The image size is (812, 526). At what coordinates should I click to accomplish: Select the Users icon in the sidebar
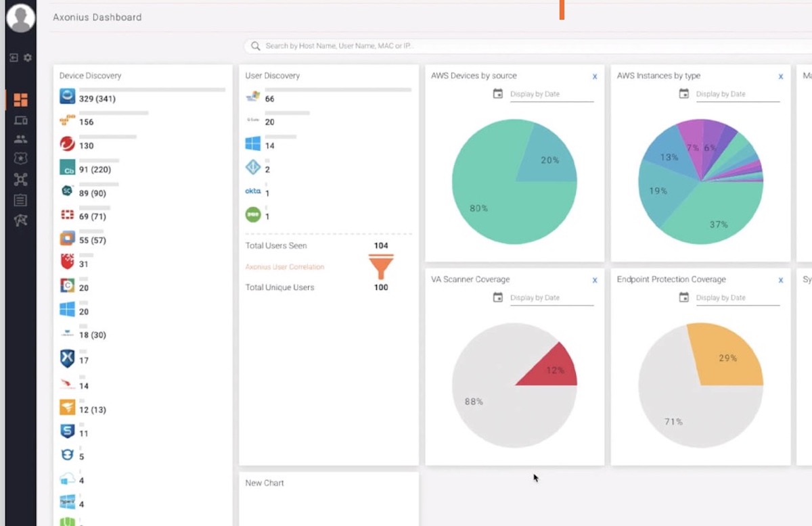(x=20, y=140)
